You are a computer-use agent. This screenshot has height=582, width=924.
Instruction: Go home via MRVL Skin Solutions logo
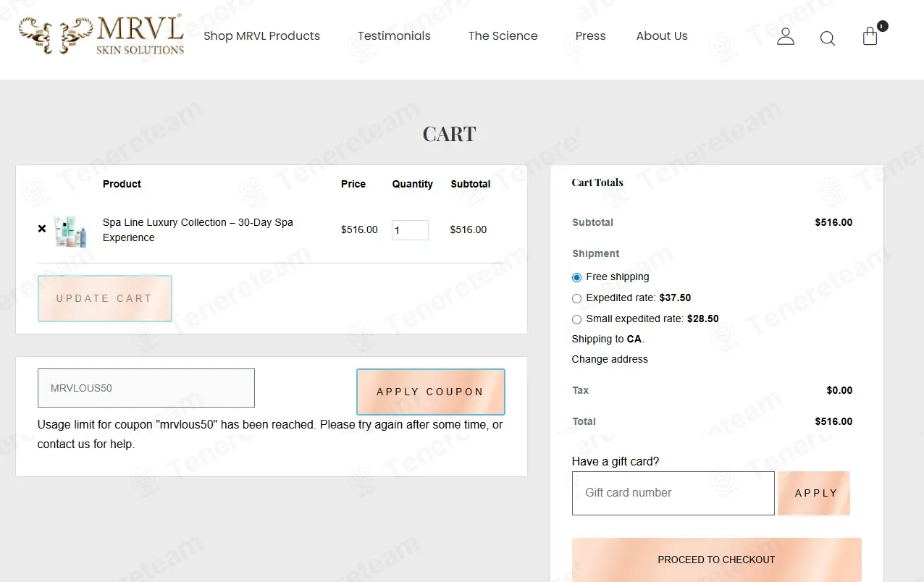tap(101, 35)
